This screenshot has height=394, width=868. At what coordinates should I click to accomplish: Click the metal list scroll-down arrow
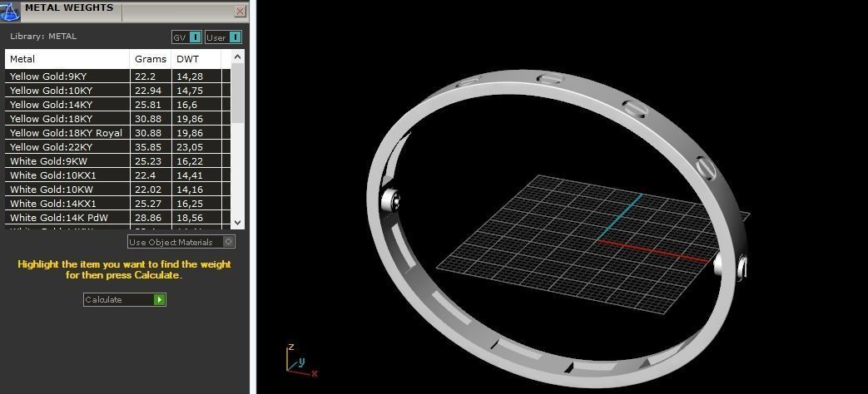[237, 223]
